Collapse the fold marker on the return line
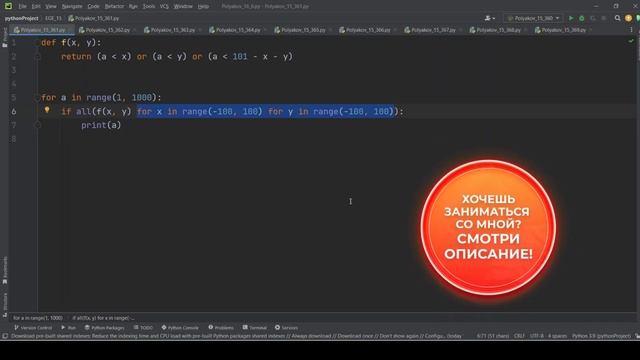The width and height of the screenshot is (640, 360). (38, 57)
